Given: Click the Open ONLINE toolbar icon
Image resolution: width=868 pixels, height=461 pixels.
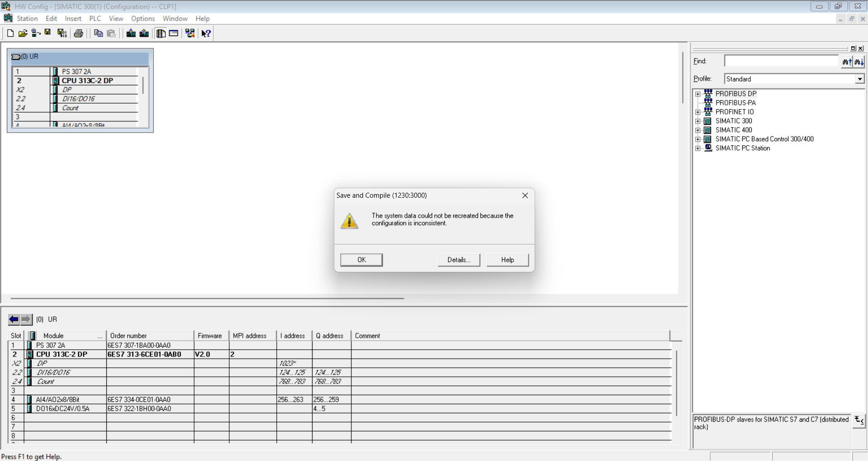Looking at the screenshot, I should [36, 33].
